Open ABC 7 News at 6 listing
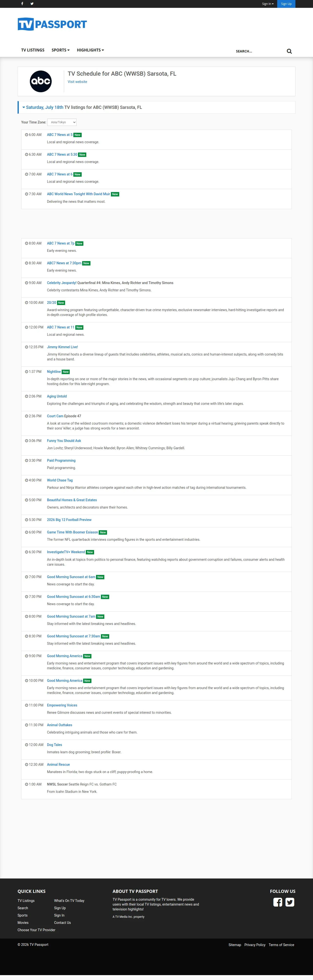Screen dimensions: 313x980 pos(60,174)
